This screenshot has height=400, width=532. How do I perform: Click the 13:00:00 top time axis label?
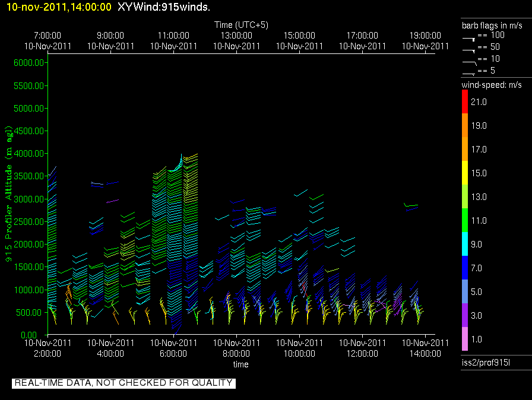click(236, 35)
